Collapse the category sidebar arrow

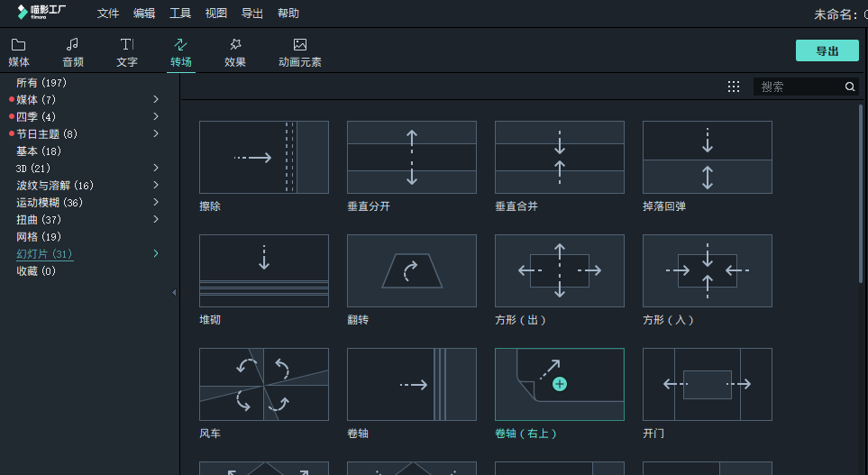[x=174, y=292]
